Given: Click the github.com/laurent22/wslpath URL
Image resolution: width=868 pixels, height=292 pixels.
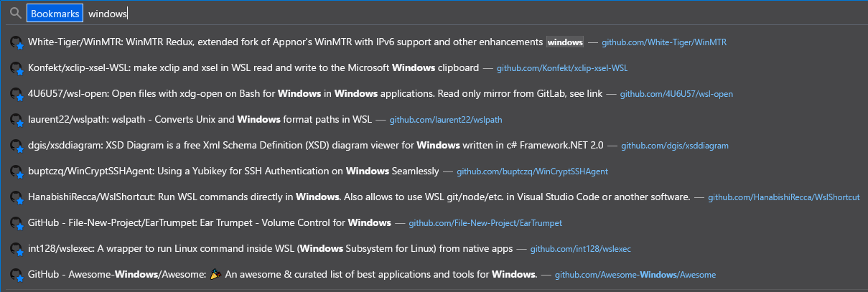Looking at the screenshot, I should pos(446,120).
